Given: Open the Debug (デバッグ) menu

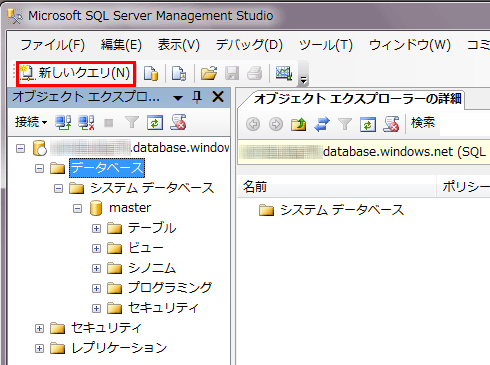Looking at the screenshot, I should coord(249,45).
